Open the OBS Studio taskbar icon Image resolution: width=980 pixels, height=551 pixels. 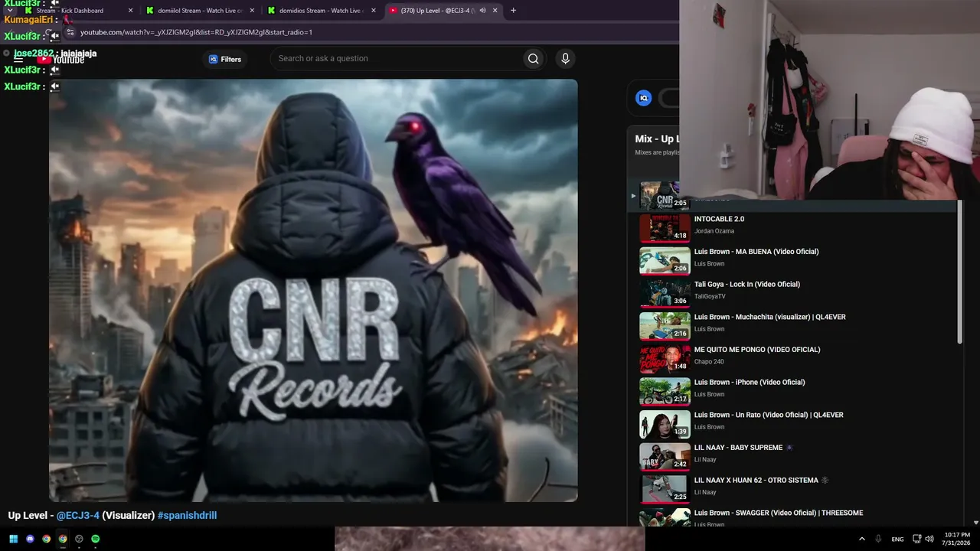[x=79, y=539]
